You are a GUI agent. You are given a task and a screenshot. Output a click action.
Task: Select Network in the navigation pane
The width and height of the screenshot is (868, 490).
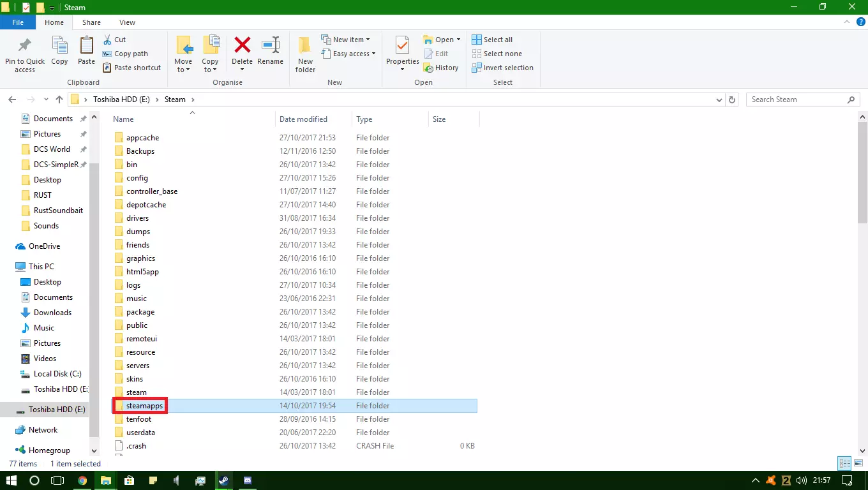pyautogui.click(x=43, y=430)
